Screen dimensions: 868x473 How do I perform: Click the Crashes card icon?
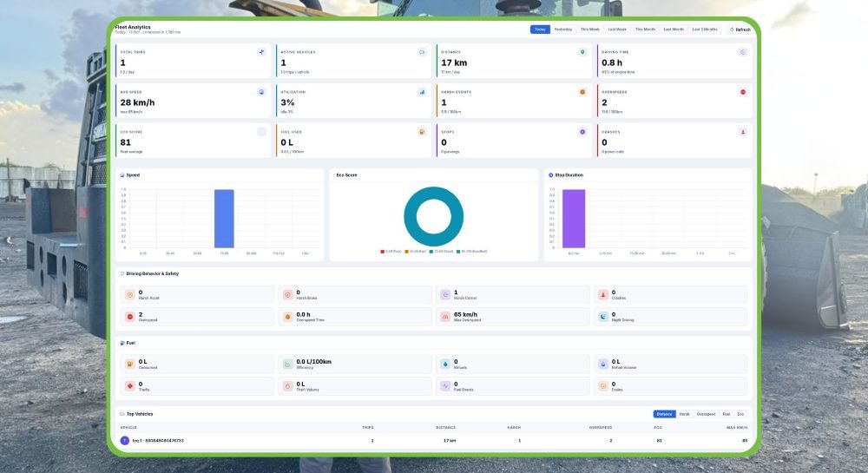coord(743,132)
